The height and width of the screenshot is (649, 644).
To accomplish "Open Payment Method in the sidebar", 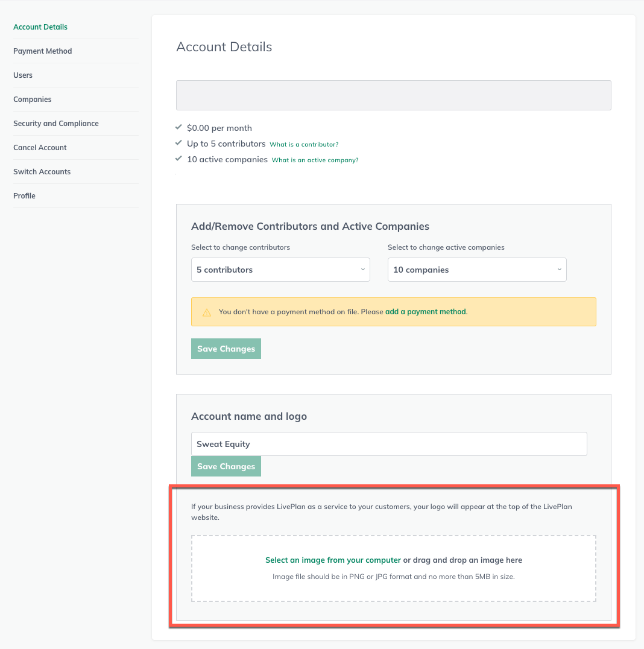I will (43, 51).
